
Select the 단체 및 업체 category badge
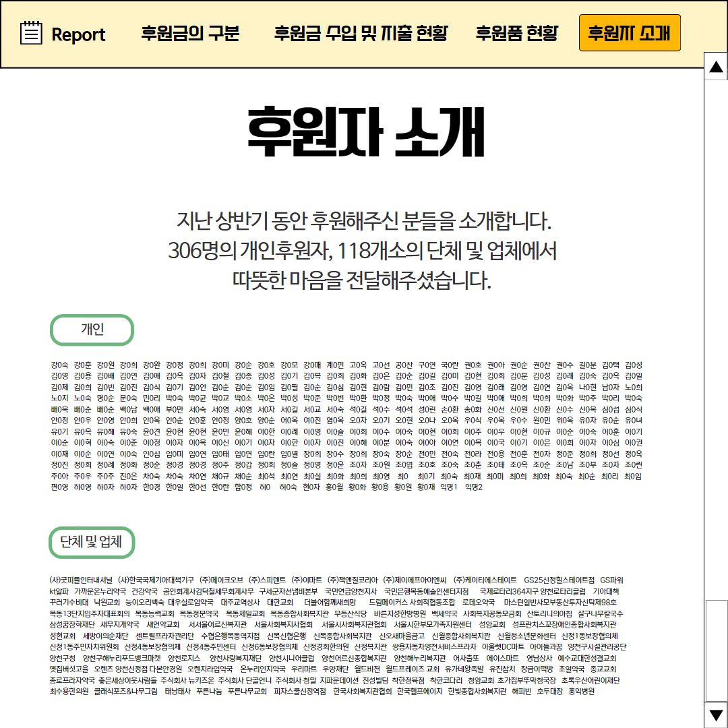[x=92, y=542]
